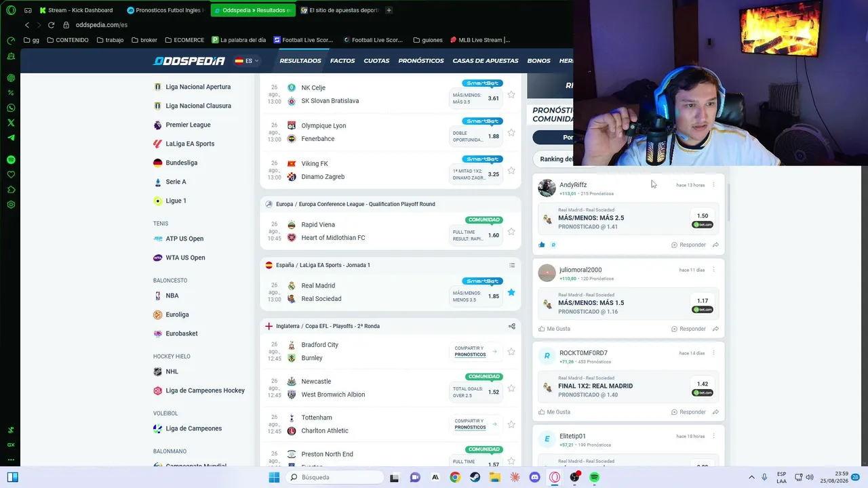Favorite the Tottenham vs Charlton Athletic match
Screen dimensions: 868x488
pos(511,425)
